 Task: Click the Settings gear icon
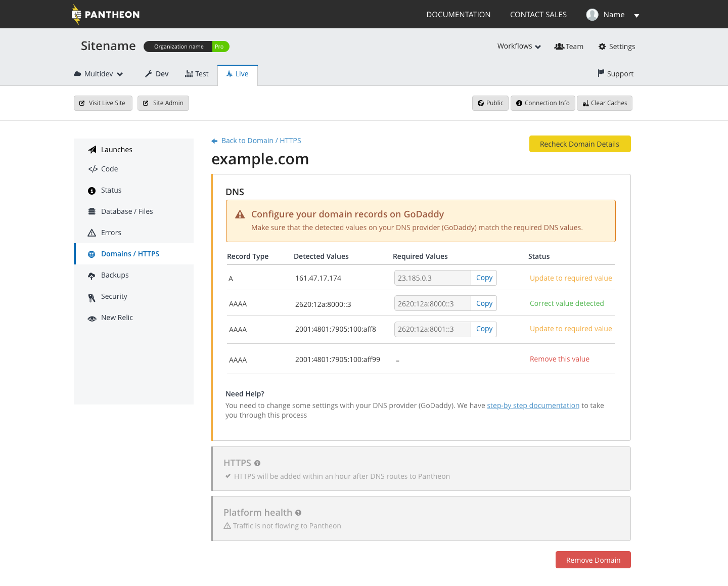[x=602, y=47]
